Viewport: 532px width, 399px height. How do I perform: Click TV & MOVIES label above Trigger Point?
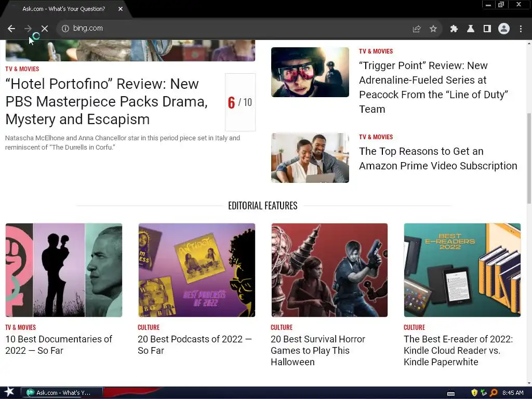pos(376,51)
